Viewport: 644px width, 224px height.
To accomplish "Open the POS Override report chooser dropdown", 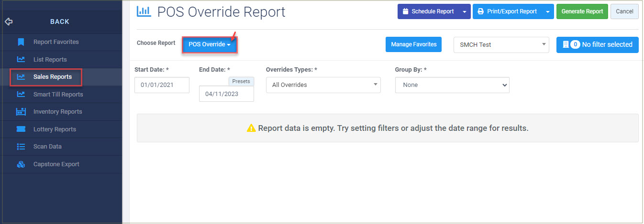I will [210, 44].
